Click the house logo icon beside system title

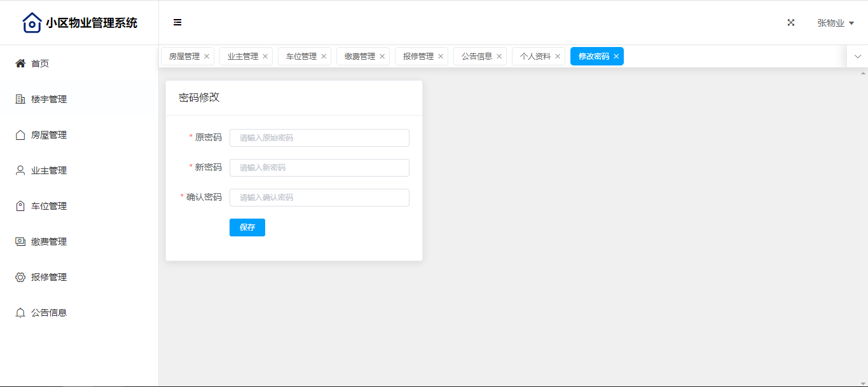(x=32, y=23)
